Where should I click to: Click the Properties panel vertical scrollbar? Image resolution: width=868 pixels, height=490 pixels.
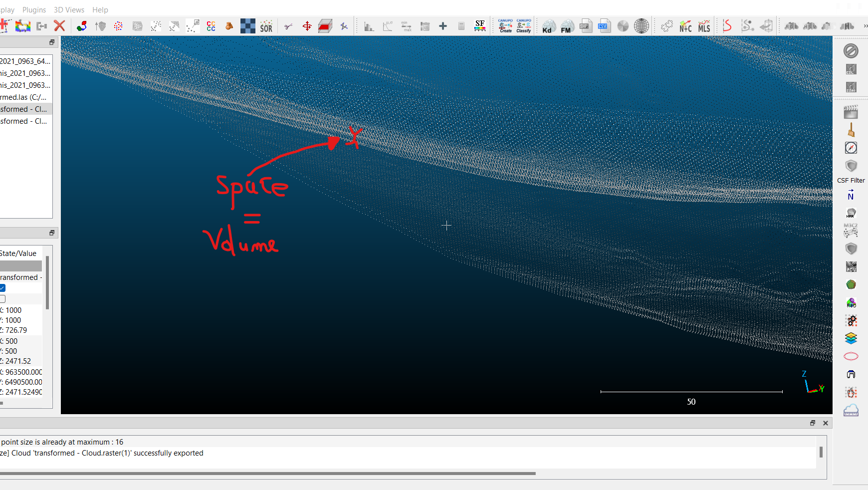(47, 282)
